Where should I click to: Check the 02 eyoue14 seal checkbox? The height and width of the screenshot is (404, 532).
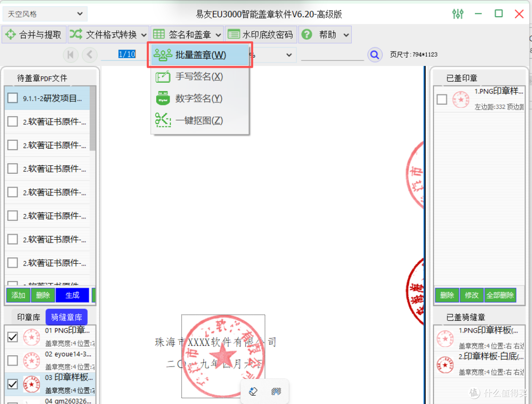pos(12,360)
